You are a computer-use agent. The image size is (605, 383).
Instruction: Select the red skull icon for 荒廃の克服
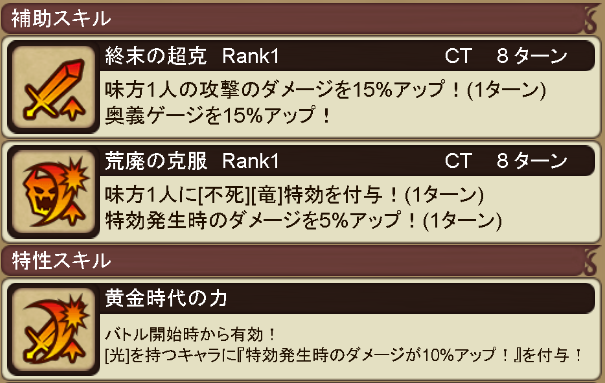pyautogui.click(x=53, y=192)
